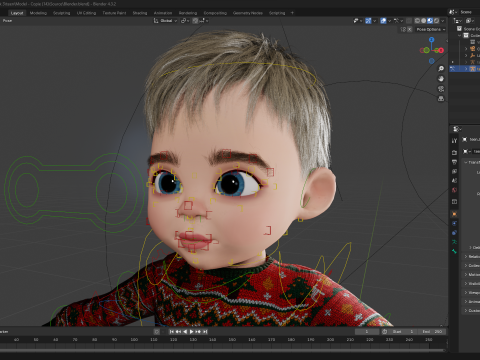Screen dimensions: 480x360
Task: Click the orange camera object icon in Outliner
Action: pyautogui.click(x=472, y=49)
